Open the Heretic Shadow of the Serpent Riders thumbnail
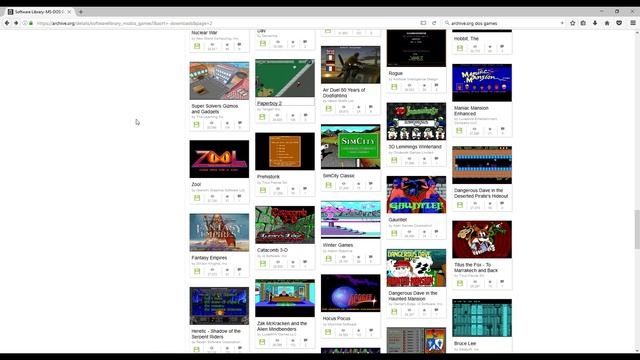The width and height of the screenshot is (640, 360). pos(219,306)
